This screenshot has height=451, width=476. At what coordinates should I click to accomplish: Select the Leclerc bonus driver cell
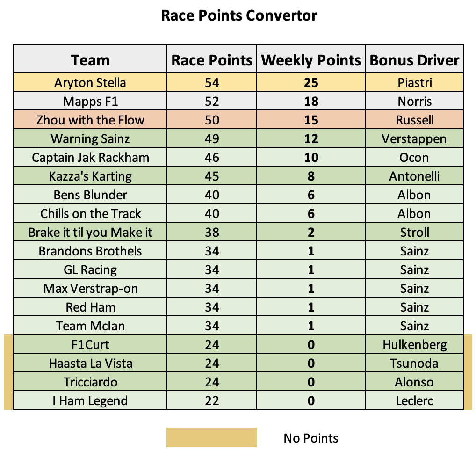[x=414, y=400]
